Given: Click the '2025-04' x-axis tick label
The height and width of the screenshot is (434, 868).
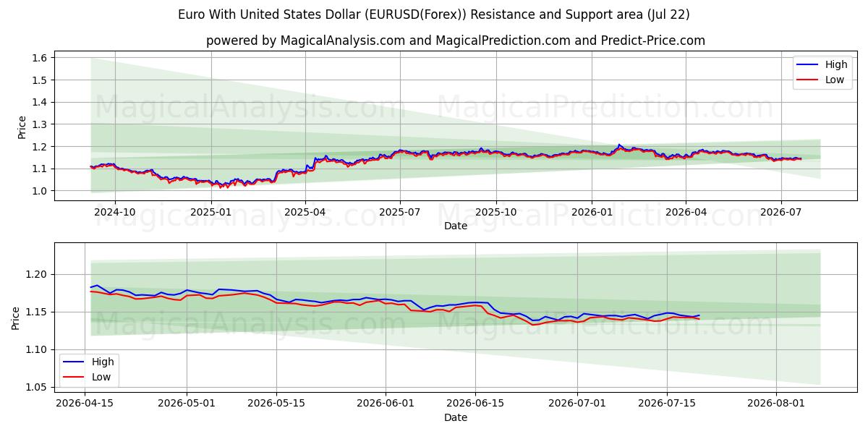Looking at the screenshot, I should click(x=305, y=212).
